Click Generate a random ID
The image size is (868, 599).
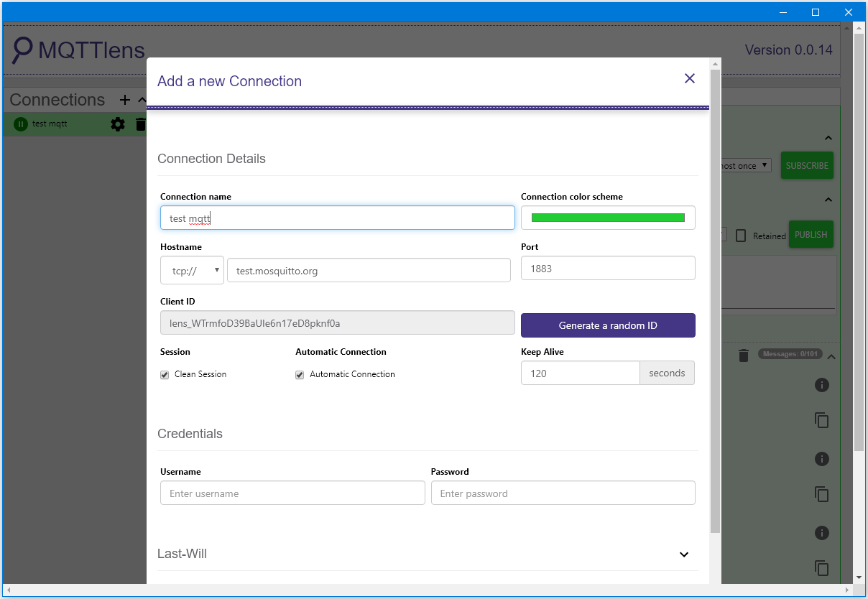pyautogui.click(x=608, y=325)
